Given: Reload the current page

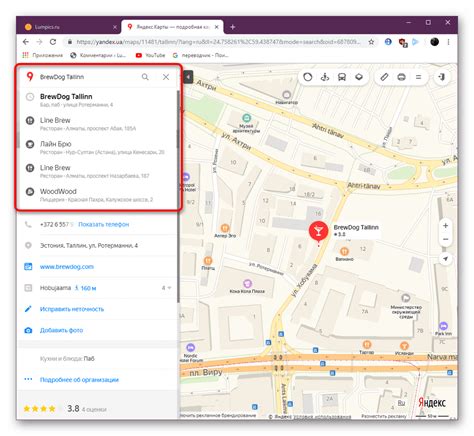Looking at the screenshot, I should click(x=53, y=42).
